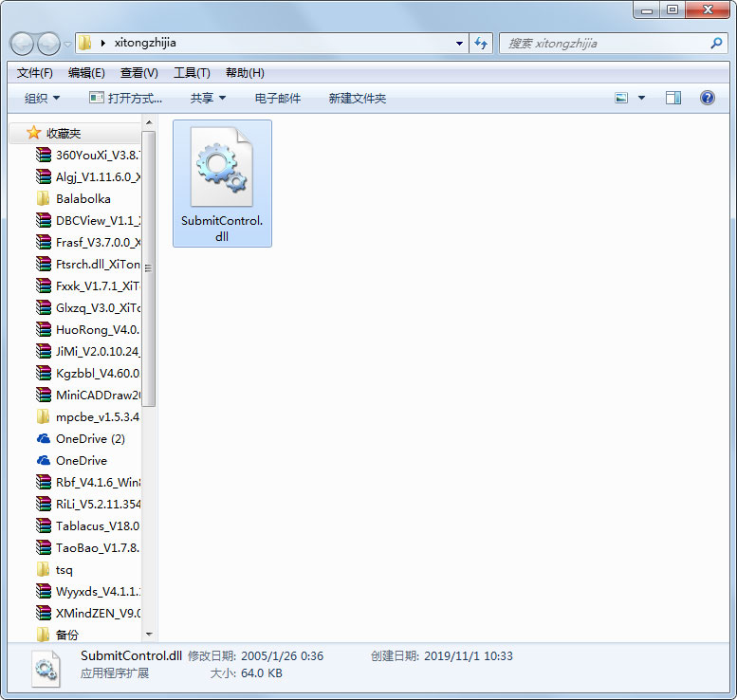
Task: Click the tsq folder icon
Action: 43,570
